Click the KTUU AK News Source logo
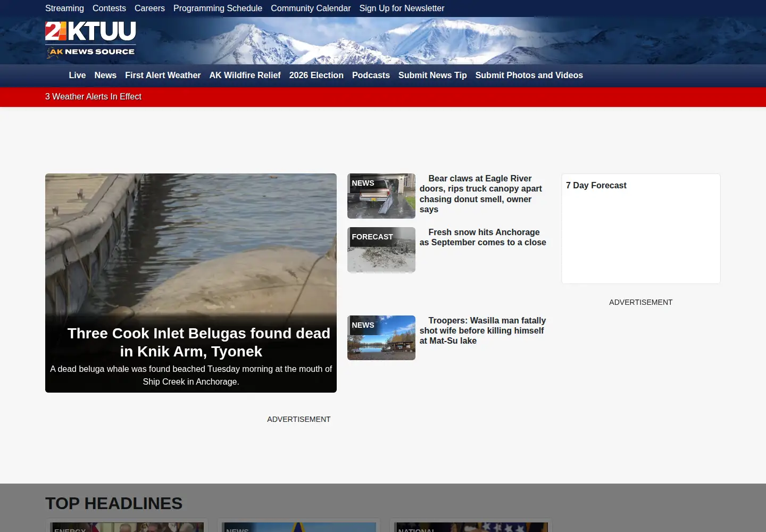 click(x=90, y=40)
